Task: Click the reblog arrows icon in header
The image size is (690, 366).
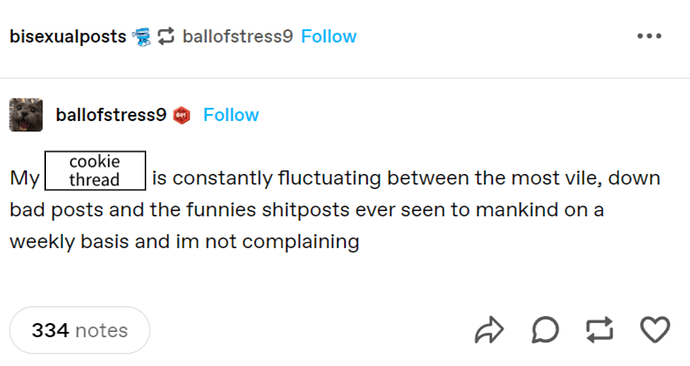Action: coord(166,36)
